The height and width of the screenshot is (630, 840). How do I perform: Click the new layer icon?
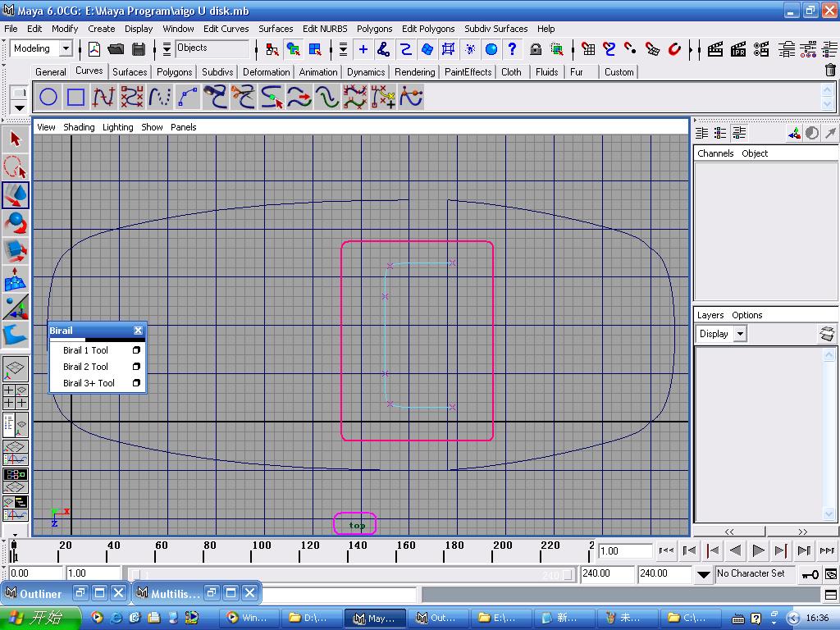tap(827, 333)
